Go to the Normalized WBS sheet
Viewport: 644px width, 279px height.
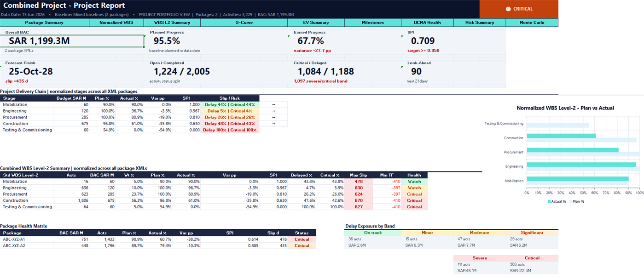click(116, 23)
